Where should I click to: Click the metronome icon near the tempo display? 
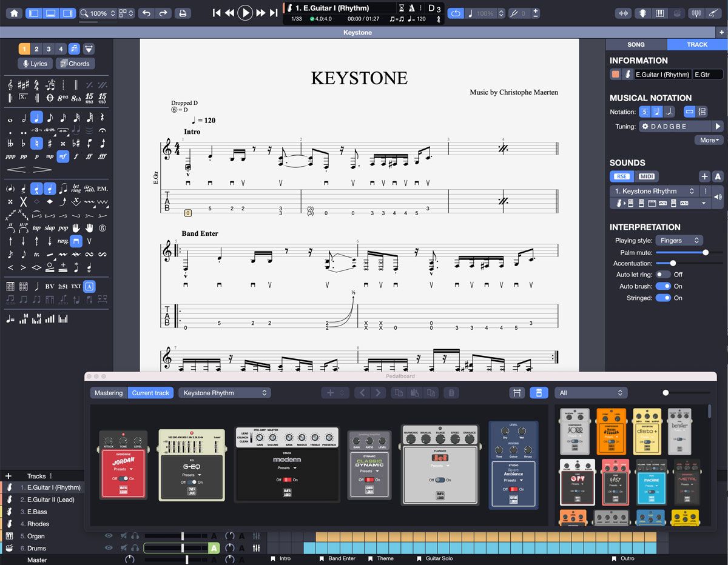click(x=412, y=8)
